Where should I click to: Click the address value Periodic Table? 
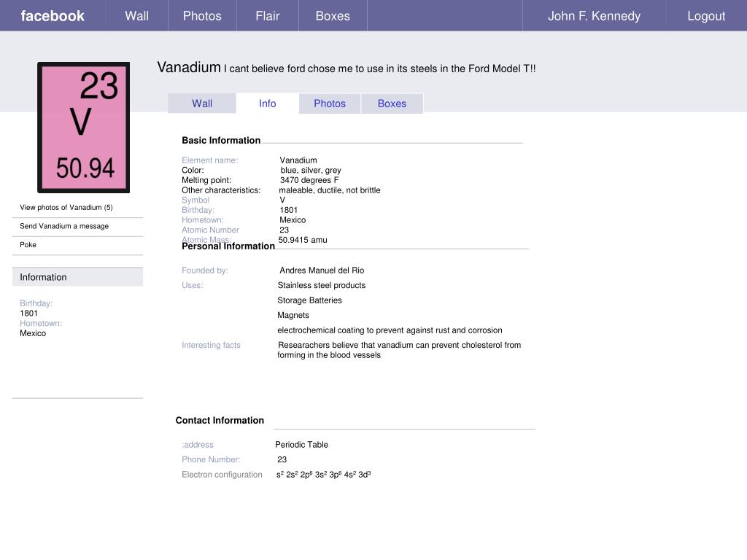[x=301, y=444]
